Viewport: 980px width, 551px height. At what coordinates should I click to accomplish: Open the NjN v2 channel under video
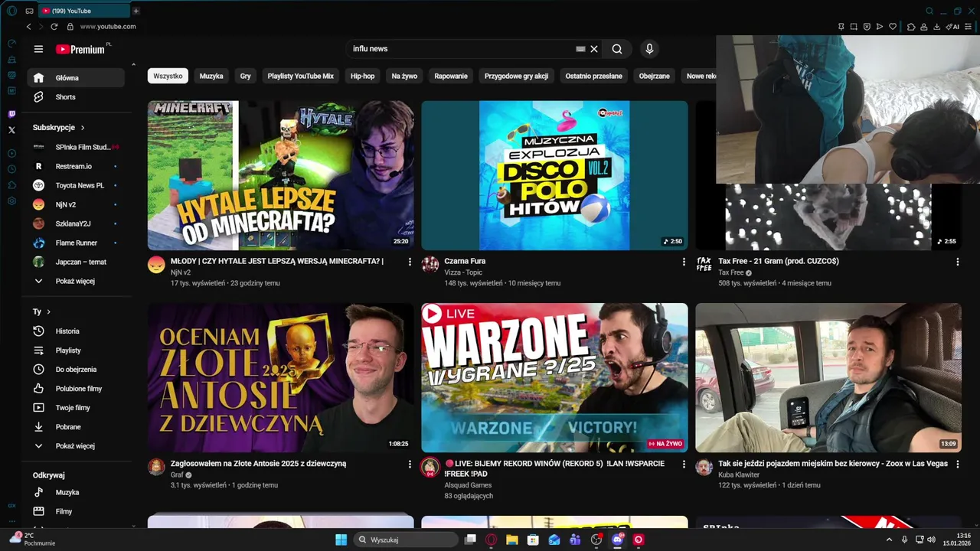(x=181, y=272)
